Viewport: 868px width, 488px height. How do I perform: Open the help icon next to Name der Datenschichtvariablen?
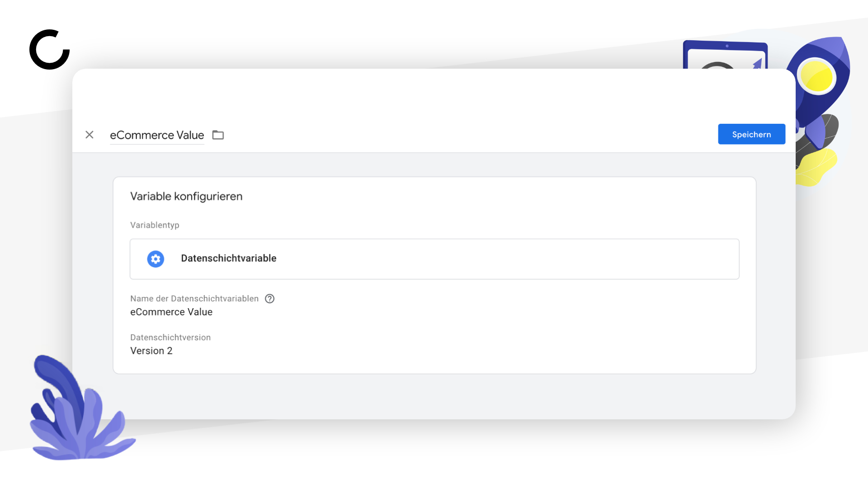pos(269,299)
